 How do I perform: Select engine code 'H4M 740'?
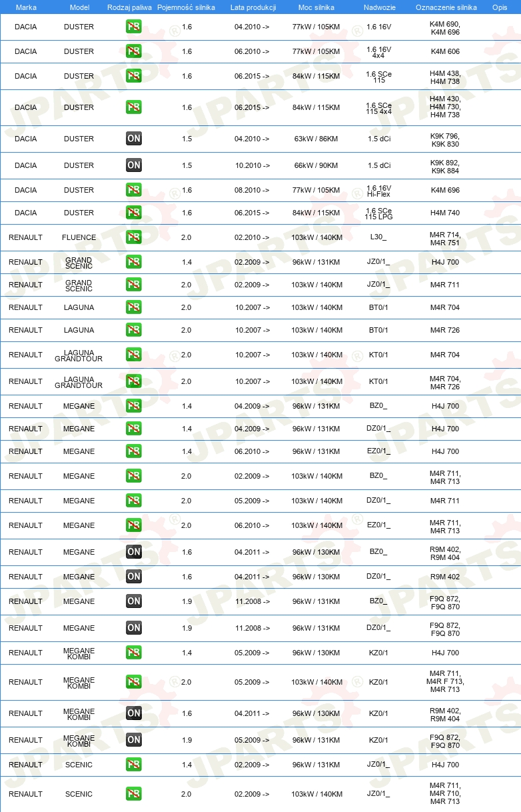tap(446, 213)
